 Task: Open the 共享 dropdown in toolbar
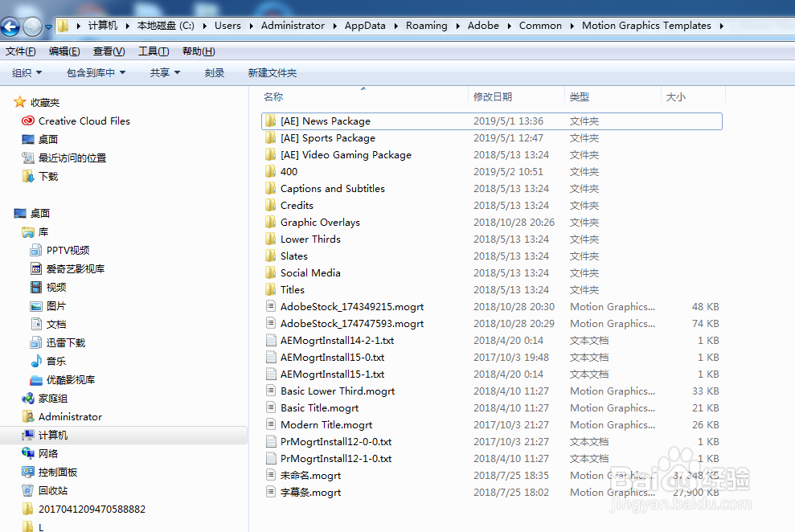(x=165, y=73)
